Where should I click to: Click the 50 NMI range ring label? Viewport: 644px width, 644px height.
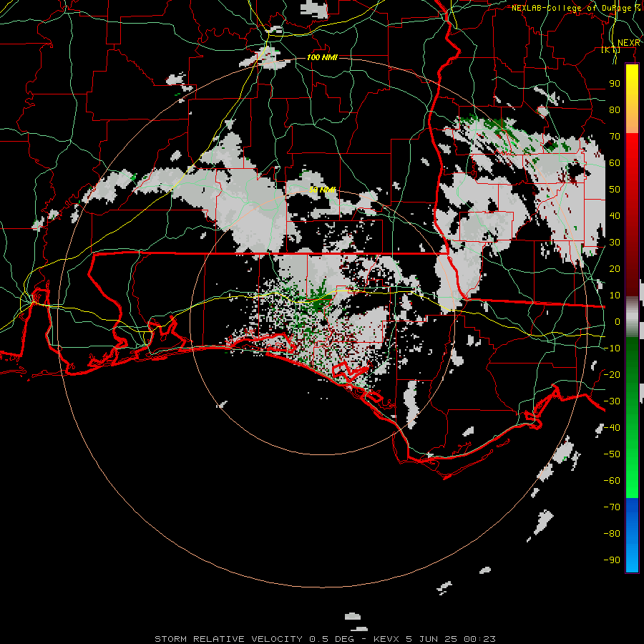click(322, 190)
